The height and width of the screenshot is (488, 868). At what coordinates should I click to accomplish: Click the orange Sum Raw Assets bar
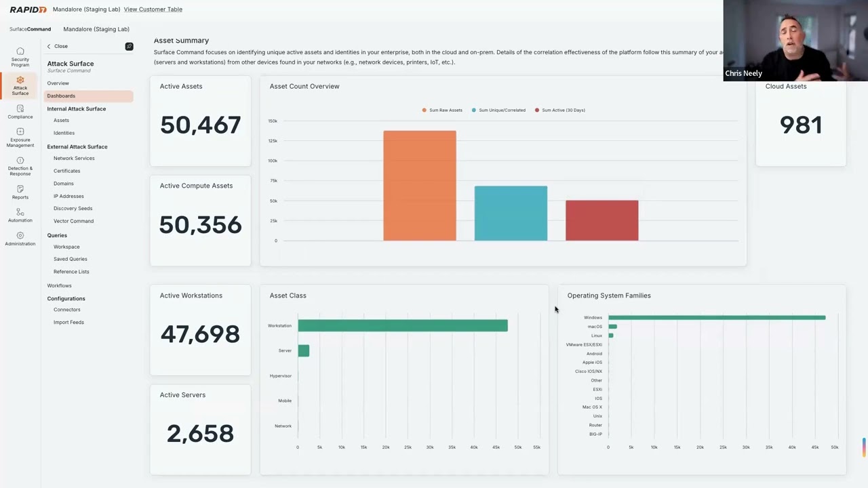point(420,186)
